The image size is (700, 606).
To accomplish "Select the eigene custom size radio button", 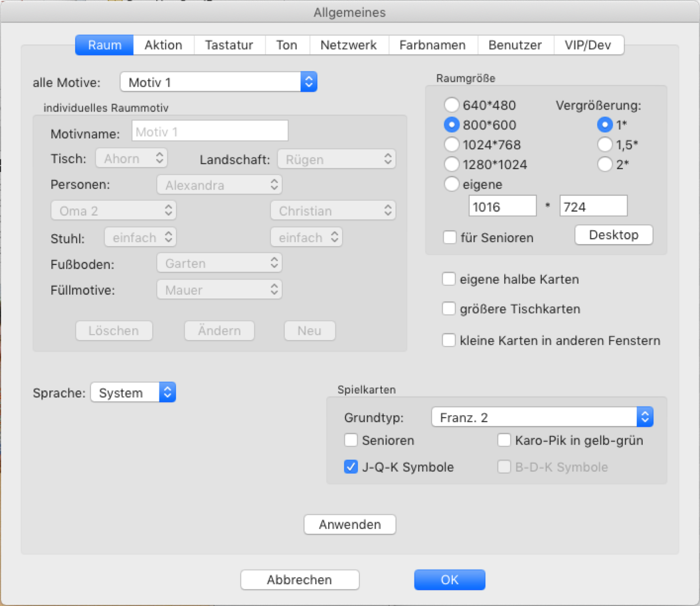I will pyautogui.click(x=451, y=184).
